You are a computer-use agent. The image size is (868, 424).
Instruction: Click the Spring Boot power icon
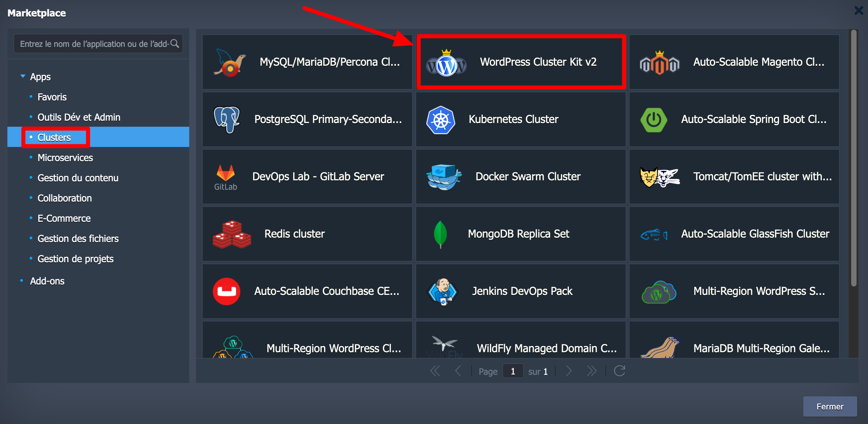(654, 120)
